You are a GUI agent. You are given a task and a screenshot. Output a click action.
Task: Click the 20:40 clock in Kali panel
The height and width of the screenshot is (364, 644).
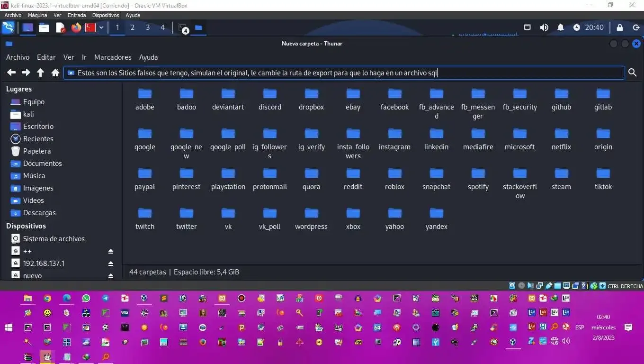[594, 27]
